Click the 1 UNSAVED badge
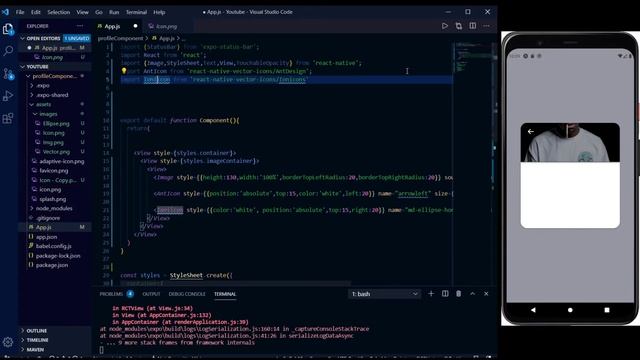The height and width of the screenshot is (360, 640). coord(76,38)
